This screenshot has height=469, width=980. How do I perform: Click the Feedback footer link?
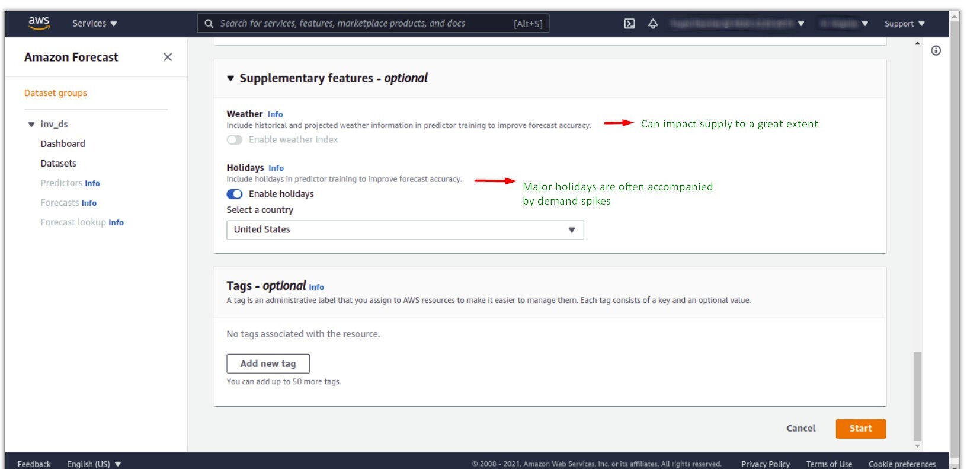point(34,464)
